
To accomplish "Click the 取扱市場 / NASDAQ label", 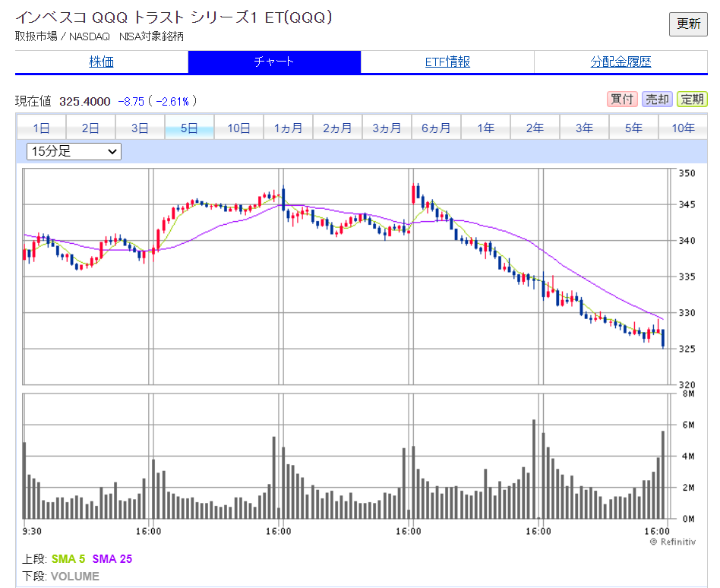I will click(x=62, y=36).
